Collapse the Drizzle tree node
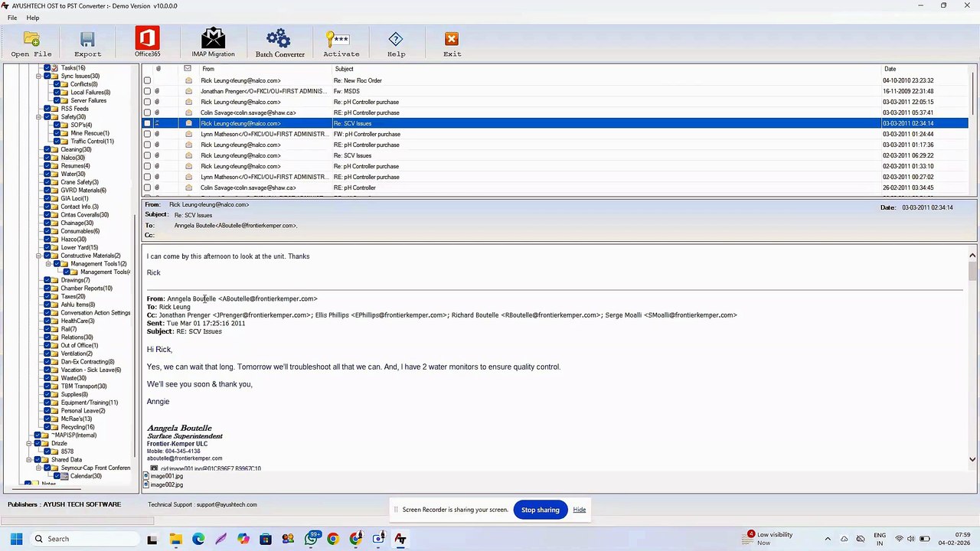Image resolution: width=980 pixels, height=551 pixels. [x=29, y=443]
